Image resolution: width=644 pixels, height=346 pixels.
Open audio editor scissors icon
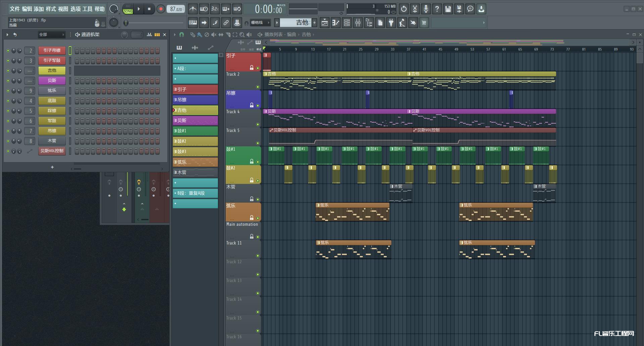(x=415, y=9)
